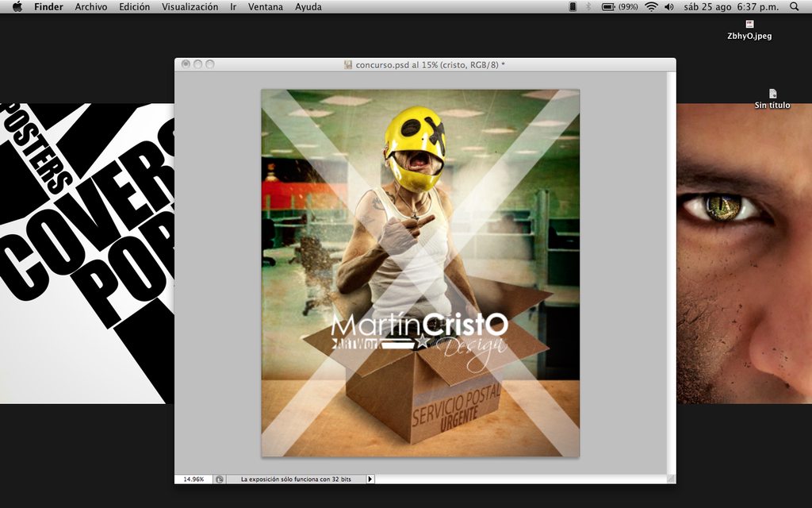
Task: Click the Bluetooth status icon
Action: (x=588, y=6)
